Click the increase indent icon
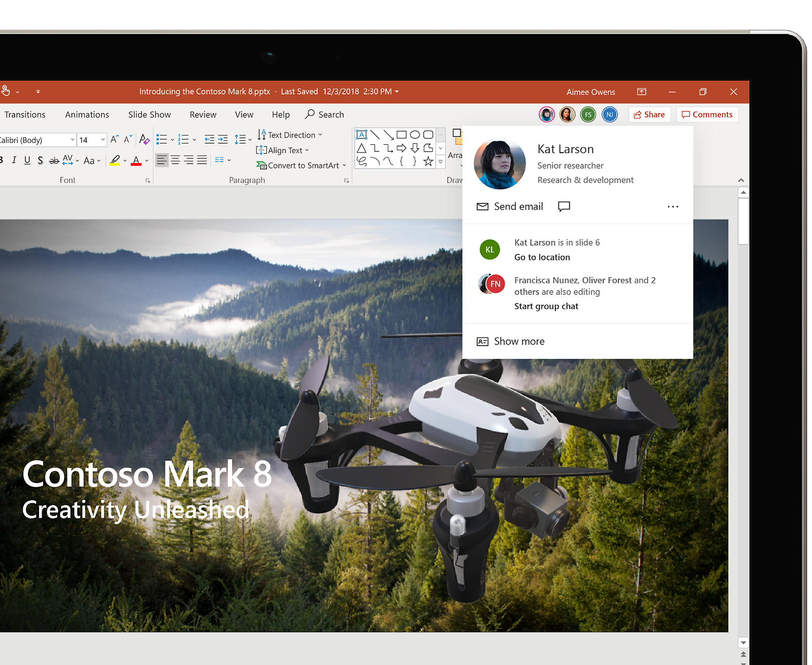812x665 pixels. (x=223, y=139)
